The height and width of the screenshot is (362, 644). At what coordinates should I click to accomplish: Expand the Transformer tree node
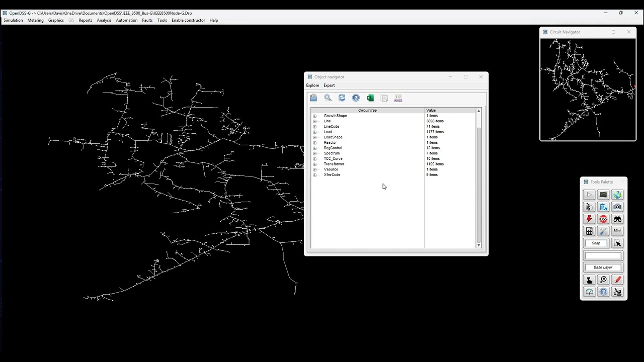pyautogui.click(x=315, y=164)
